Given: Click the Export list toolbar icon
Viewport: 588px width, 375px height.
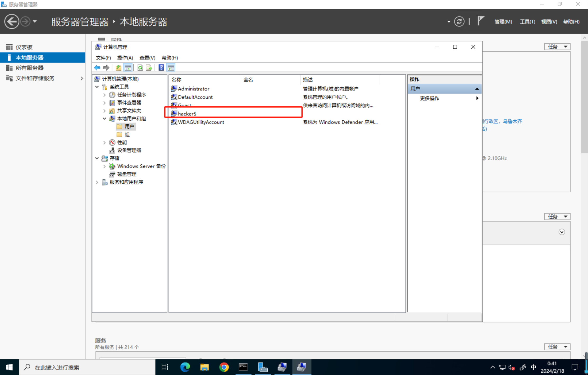Looking at the screenshot, I should point(149,68).
